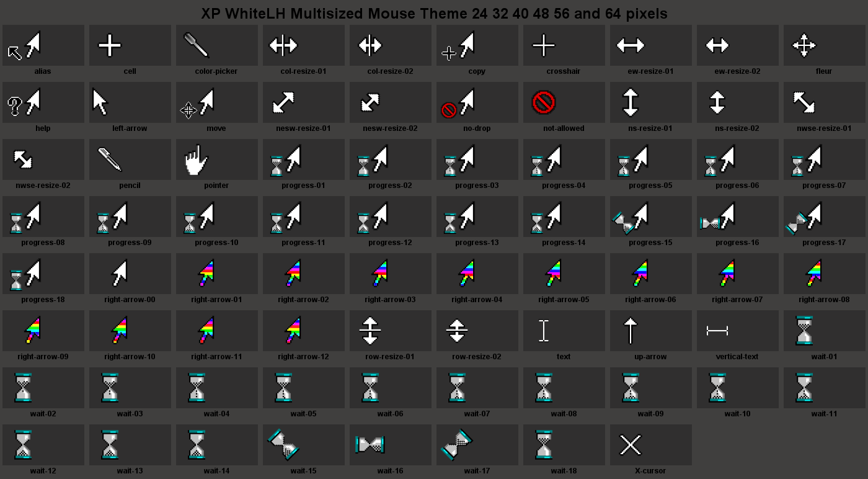Select the X-cursor icon
This screenshot has width=868, height=479.
click(631, 444)
